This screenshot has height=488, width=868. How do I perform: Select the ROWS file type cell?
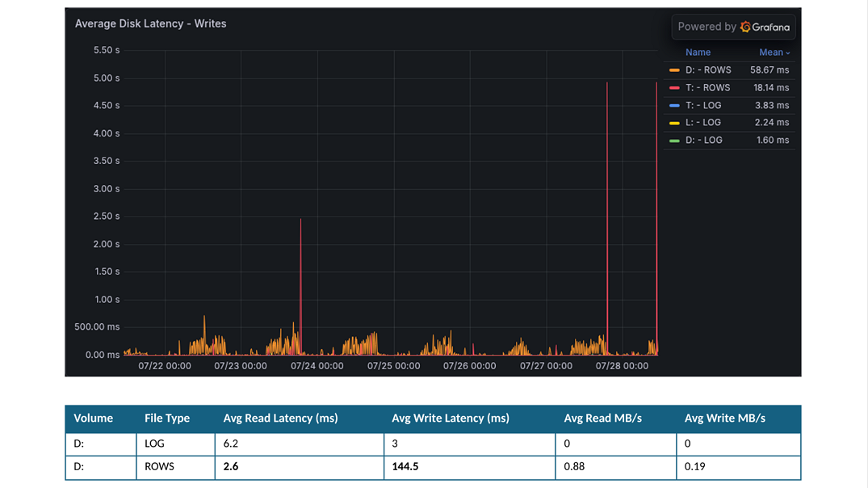coord(175,467)
